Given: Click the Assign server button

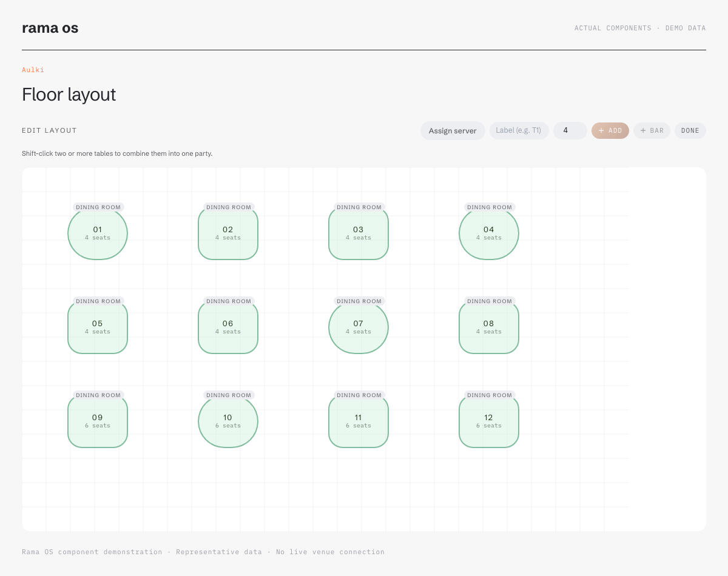Looking at the screenshot, I should coord(453,130).
